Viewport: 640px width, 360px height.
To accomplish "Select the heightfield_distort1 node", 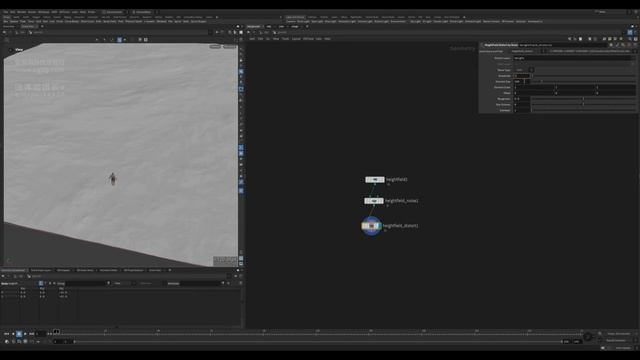I will pos(371,226).
